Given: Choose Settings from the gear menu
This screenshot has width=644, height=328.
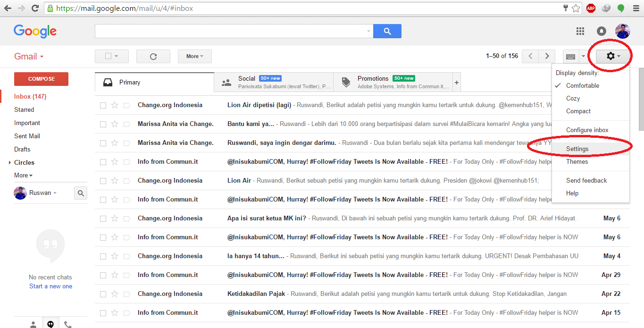Looking at the screenshot, I should 591,149.
